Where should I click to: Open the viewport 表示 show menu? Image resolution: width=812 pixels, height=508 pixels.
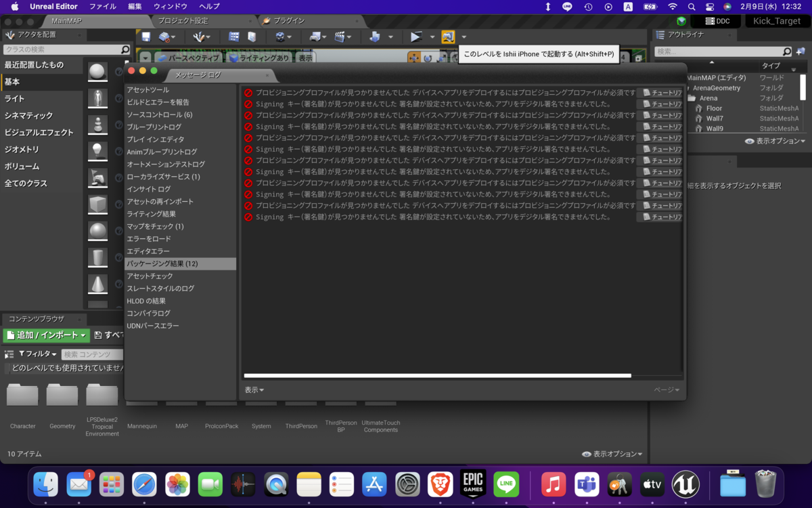coord(306,58)
